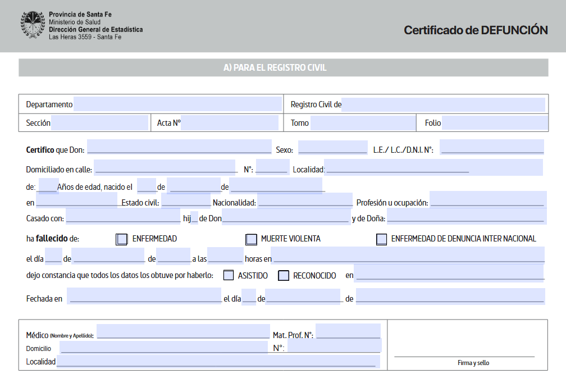Click 'Ministerio de Salud' text
The width and height of the screenshot is (566, 392).
(x=75, y=22)
